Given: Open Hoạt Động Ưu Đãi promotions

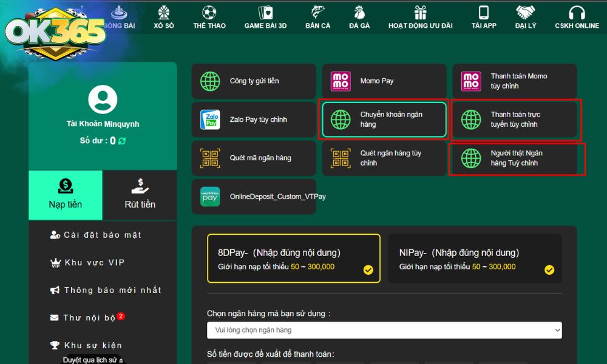Looking at the screenshot, I should [420, 18].
